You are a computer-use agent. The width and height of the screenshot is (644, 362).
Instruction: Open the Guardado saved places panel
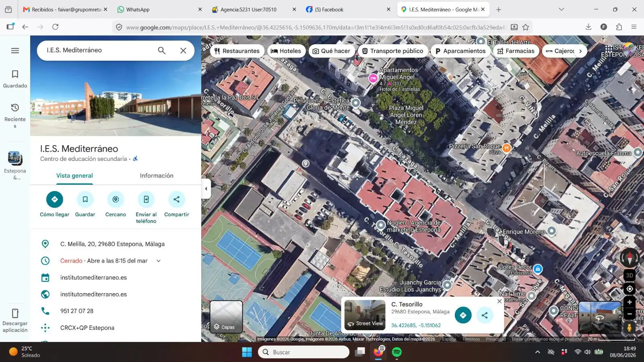click(15, 79)
